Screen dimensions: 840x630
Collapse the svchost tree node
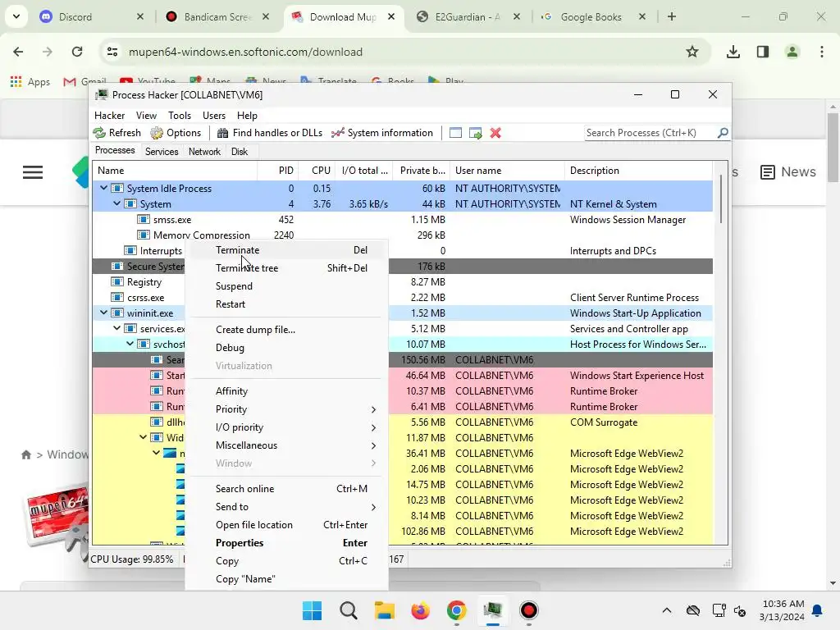click(x=130, y=344)
